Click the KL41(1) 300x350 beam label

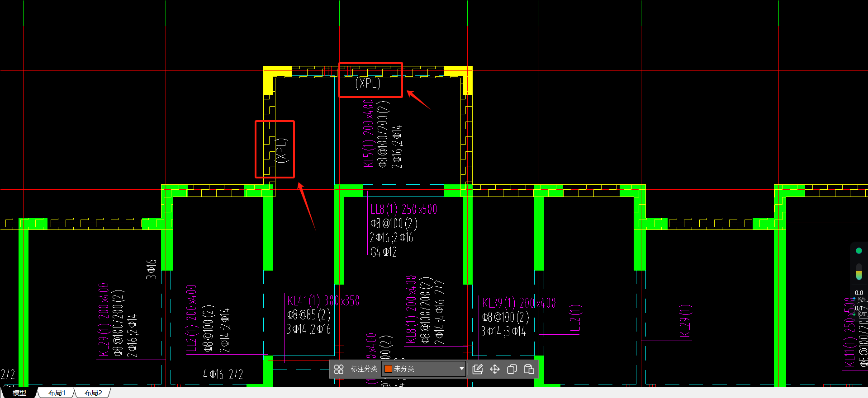tap(323, 300)
